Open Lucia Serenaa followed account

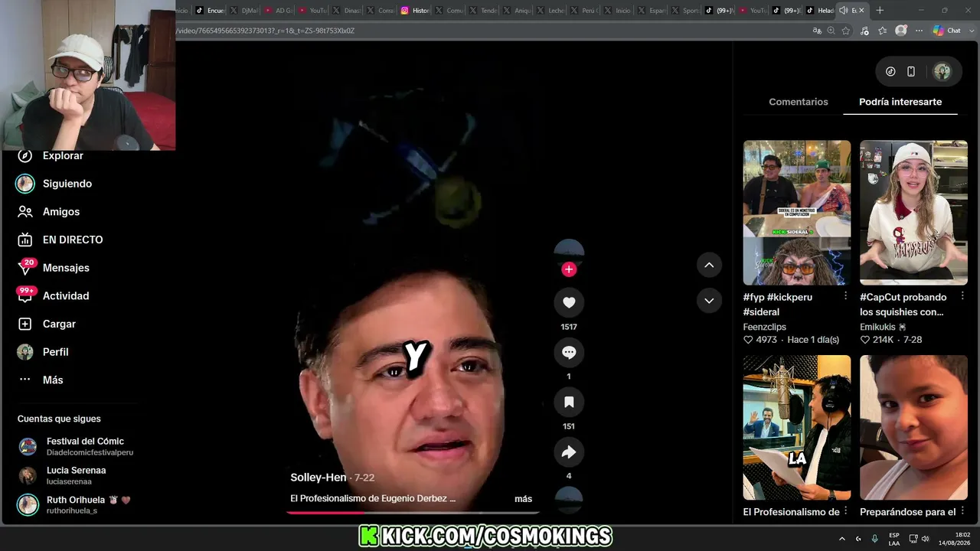pos(63,475)
